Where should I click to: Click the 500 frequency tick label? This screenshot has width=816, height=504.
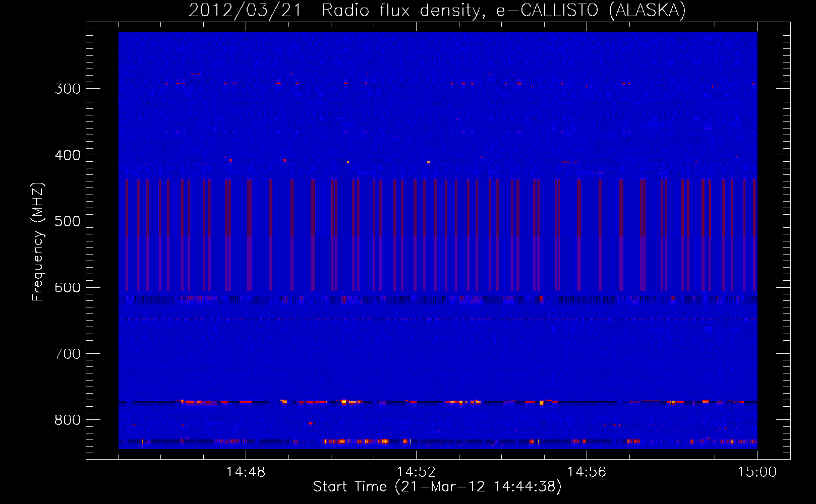coord(68,221)
